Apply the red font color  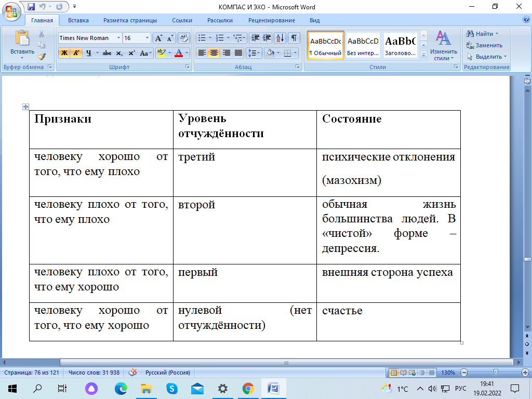coord(179,53)
